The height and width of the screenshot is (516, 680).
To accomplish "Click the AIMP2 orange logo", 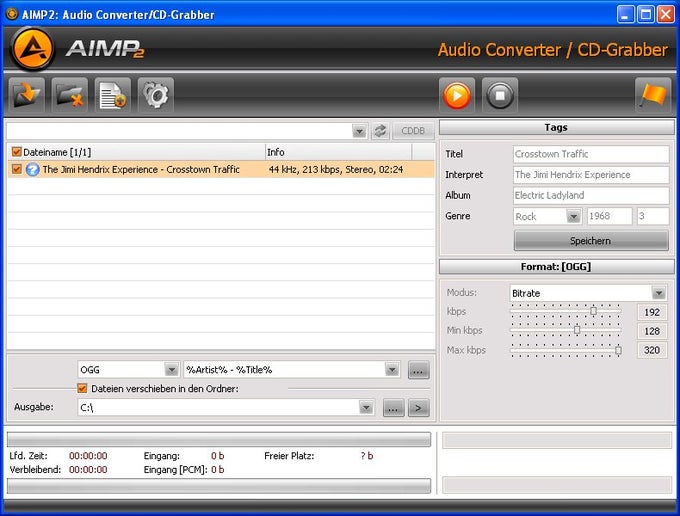I will [x=33, y=49].
